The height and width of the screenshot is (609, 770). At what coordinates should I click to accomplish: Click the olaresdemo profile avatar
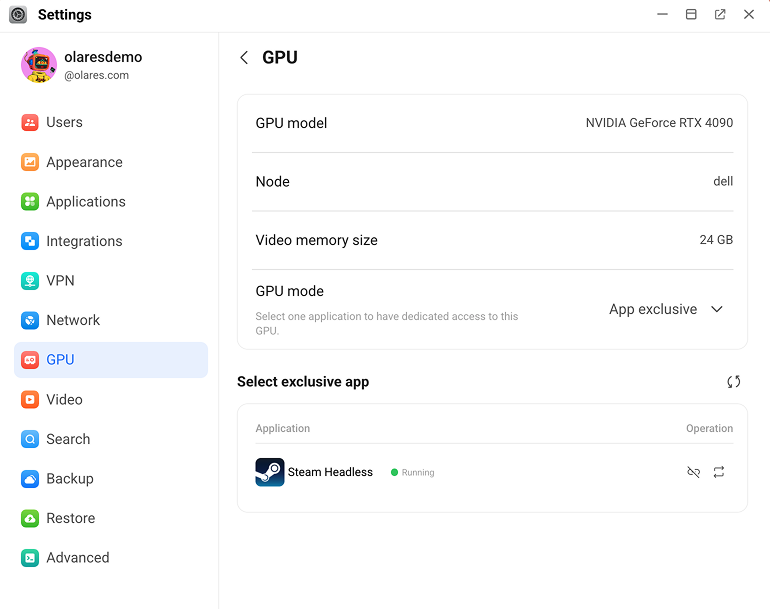click(x=39, y=65)
